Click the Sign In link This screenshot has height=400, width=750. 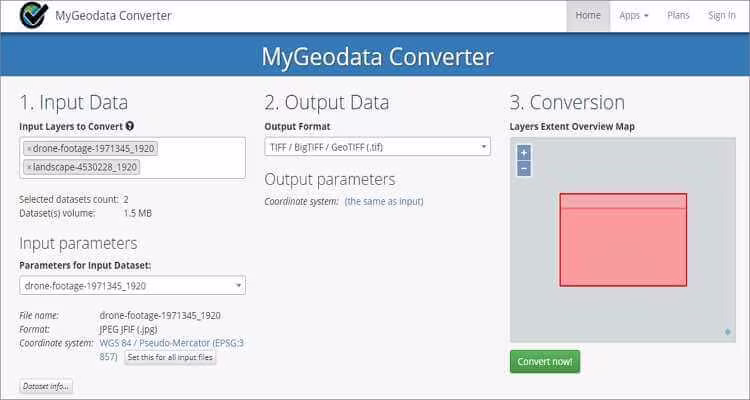point(721,16)
